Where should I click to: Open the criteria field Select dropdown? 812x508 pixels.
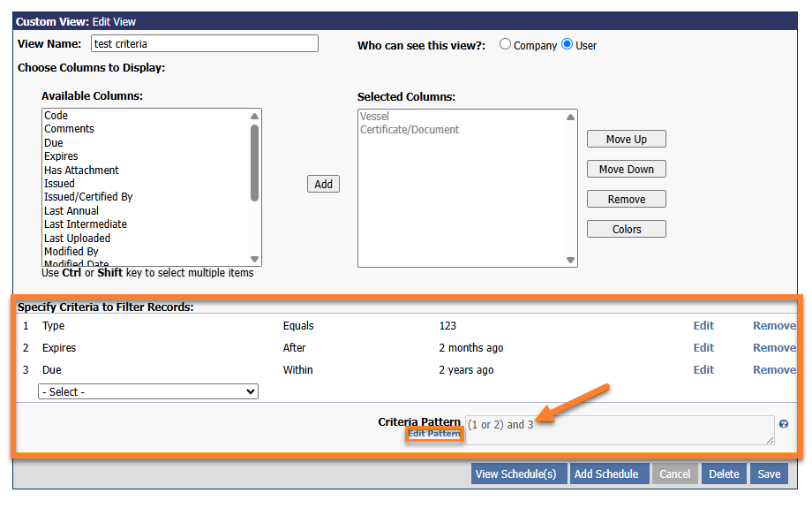148,391
